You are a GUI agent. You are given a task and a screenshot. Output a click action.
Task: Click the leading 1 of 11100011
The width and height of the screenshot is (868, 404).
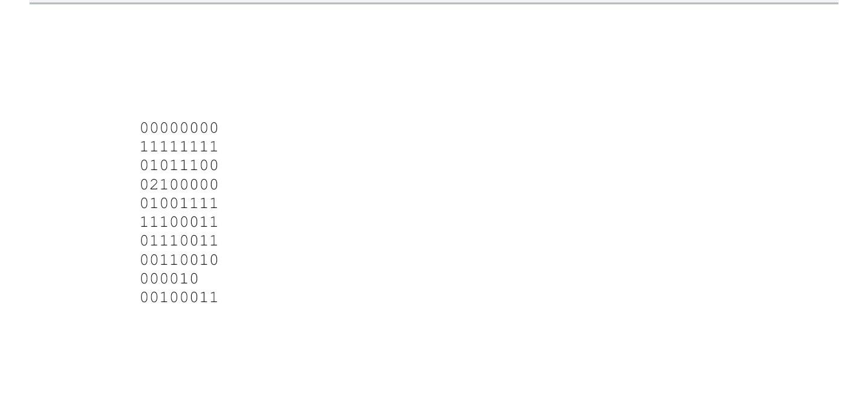[x=145, y=222]
